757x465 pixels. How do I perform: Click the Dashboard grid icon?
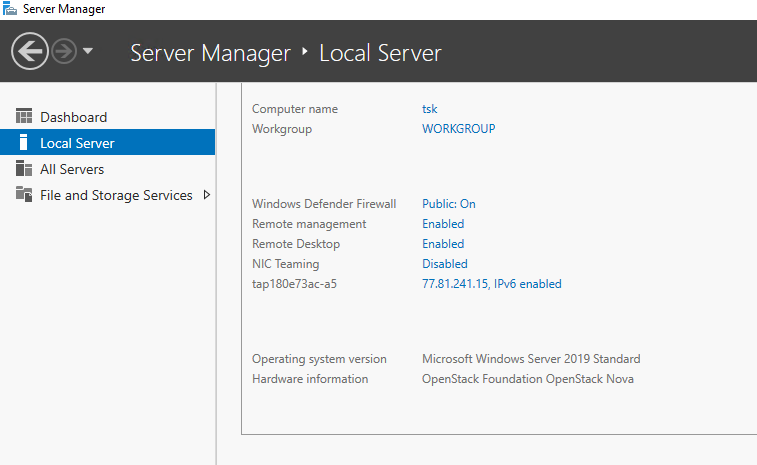point(24,116)
